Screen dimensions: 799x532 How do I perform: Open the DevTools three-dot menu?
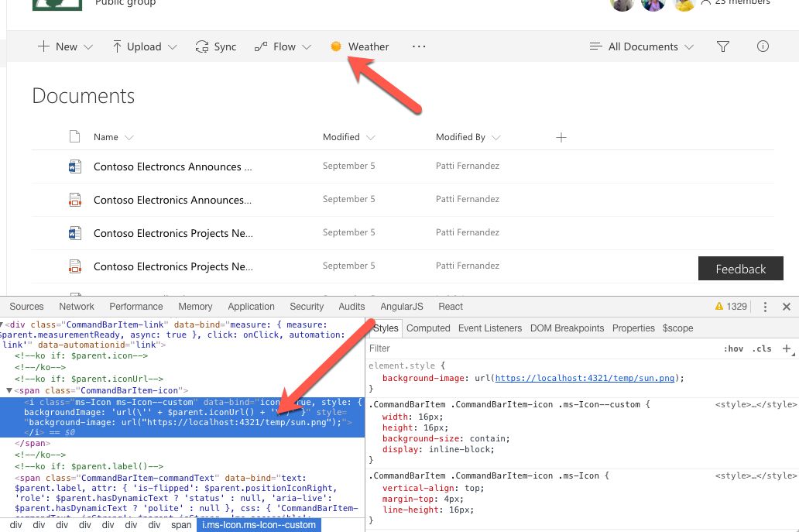pyautogui.click(x=765, y=306)
